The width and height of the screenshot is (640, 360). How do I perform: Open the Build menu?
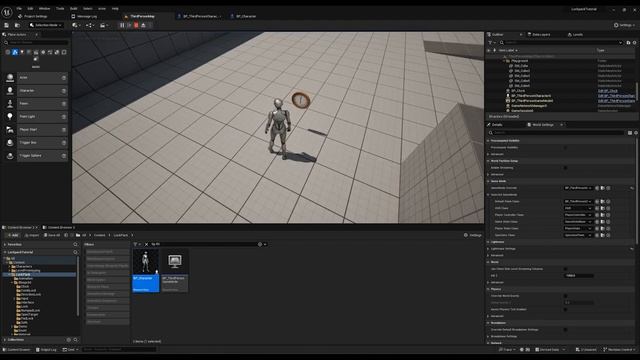(73, 8)
